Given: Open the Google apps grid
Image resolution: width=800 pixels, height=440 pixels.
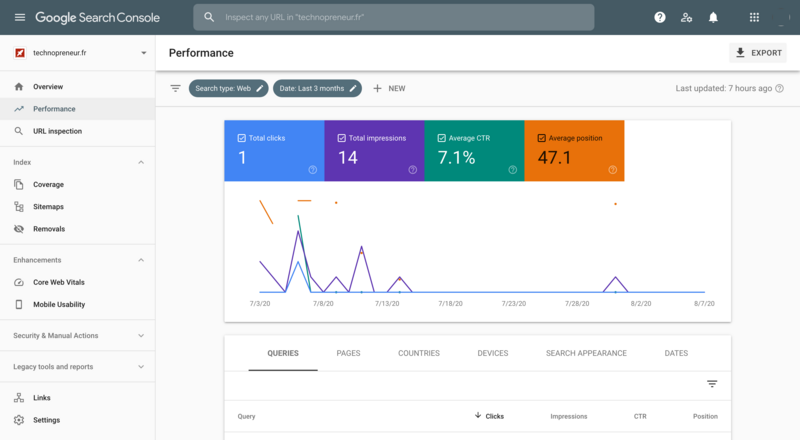Looking at the screenshot, I should point(754,17).
